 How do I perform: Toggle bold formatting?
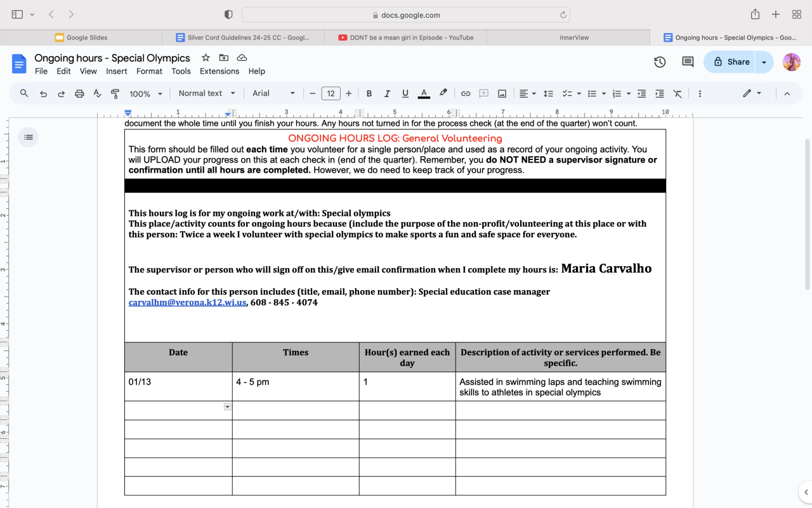pos(369,93)
